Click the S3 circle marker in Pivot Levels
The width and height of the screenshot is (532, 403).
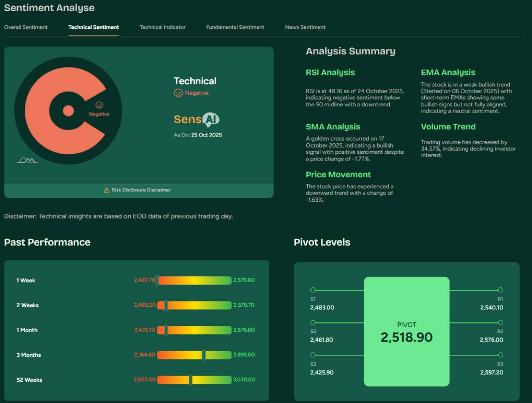tap(313, 355)
